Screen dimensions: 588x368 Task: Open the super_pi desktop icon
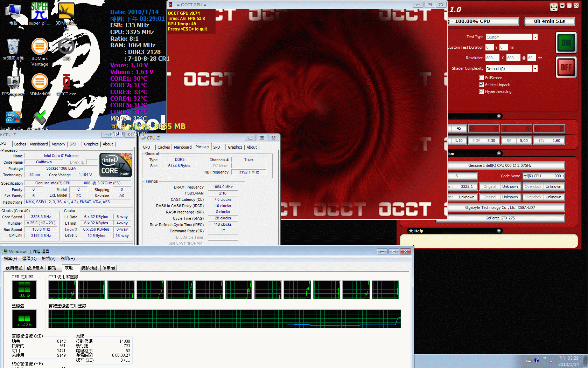[x=40, y=14]
